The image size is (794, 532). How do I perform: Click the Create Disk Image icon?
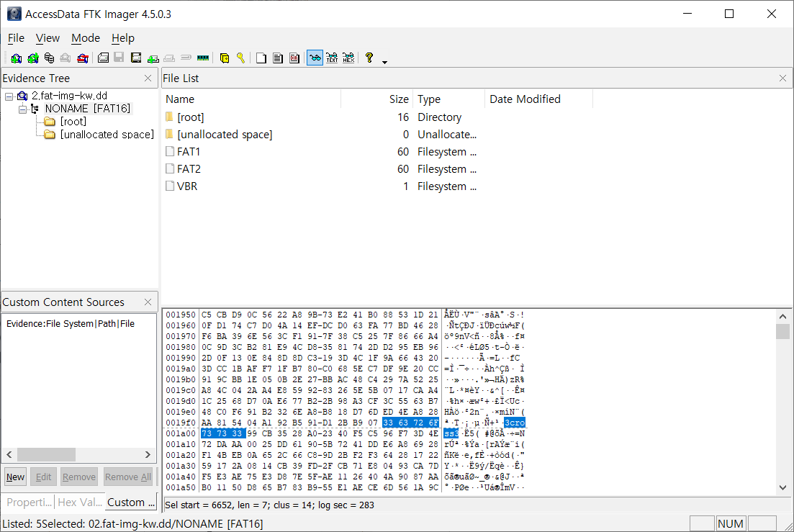[104, 58]
